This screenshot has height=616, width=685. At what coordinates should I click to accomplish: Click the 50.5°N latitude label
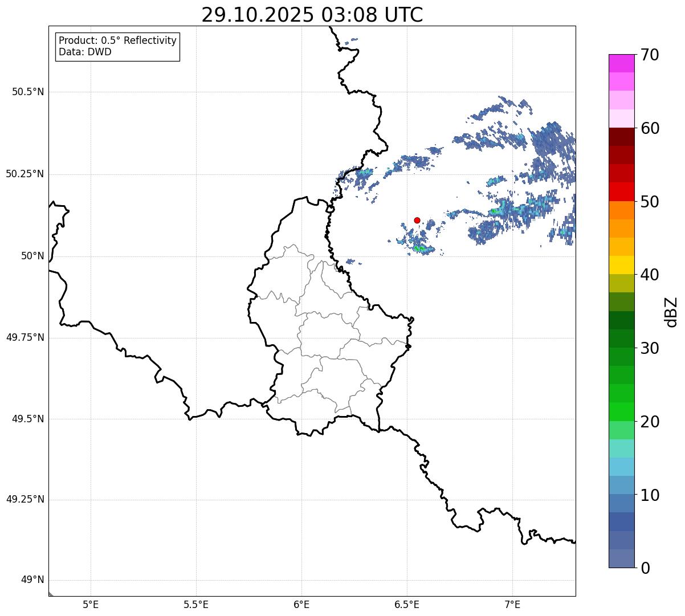click(x=28, y=92)
